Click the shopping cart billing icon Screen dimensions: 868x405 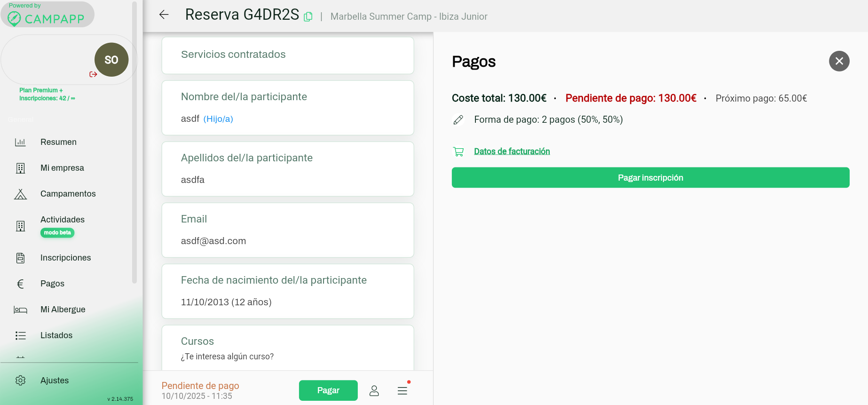458,151
